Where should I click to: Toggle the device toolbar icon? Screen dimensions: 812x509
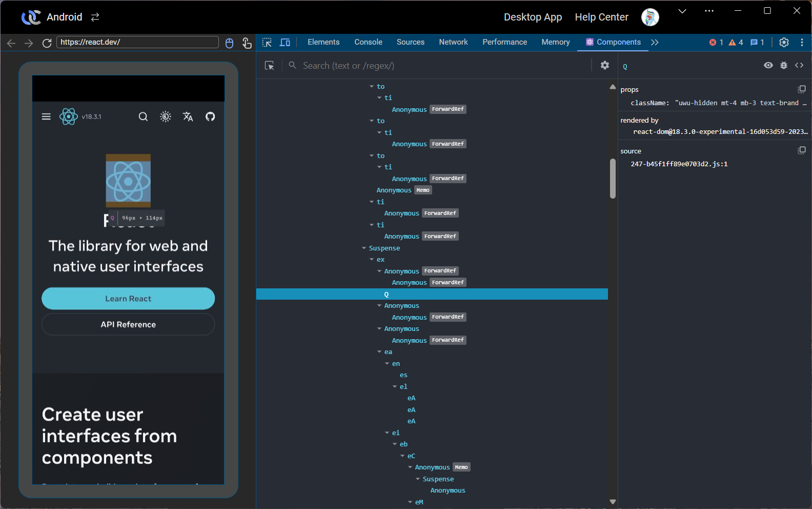[x=285, y=42]
